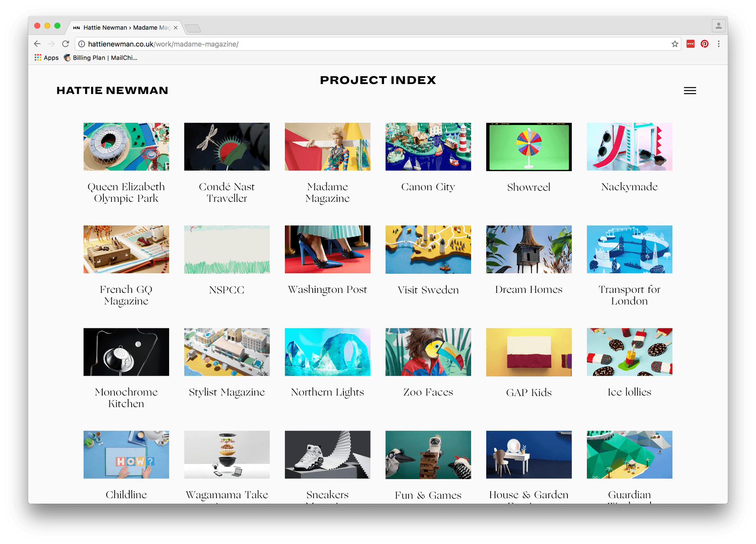Bookmark this page with the star icon
Screen dimensions: 756x544
pyautogui.click(x=675, y=44)
